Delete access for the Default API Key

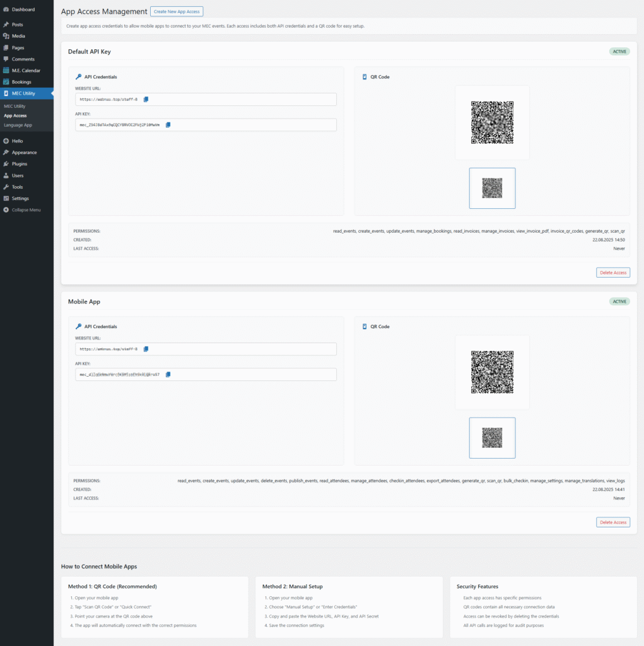click(x=613, y=273)
